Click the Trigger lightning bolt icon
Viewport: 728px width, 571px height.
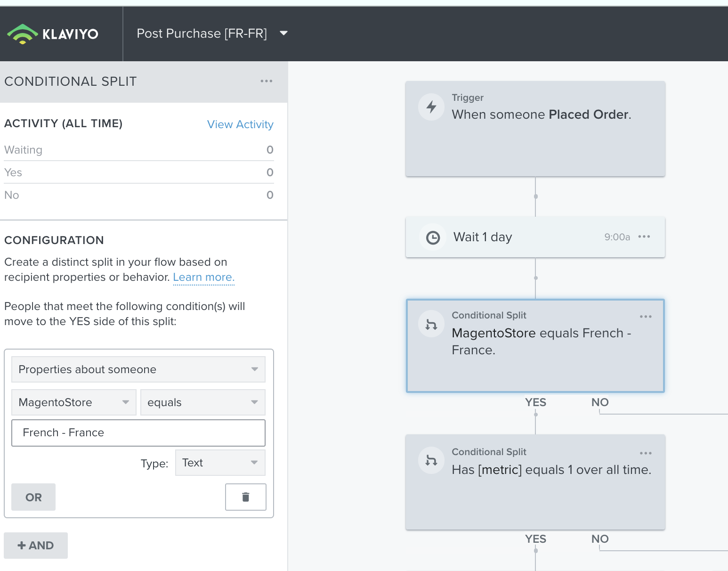point(431,107)
